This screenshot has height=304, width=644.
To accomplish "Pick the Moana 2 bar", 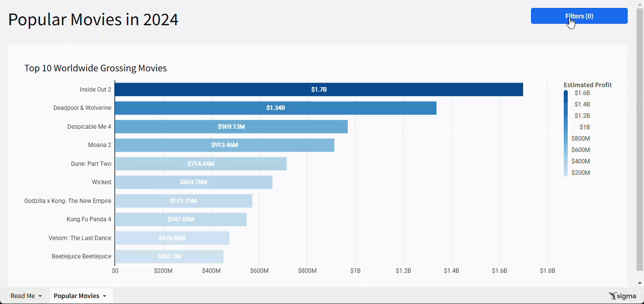I will pos(224,145).
